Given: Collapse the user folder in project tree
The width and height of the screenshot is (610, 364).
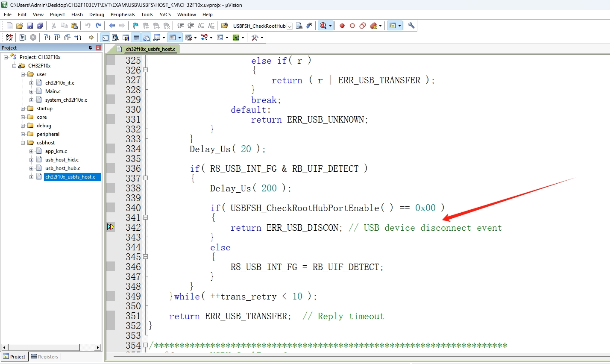Looking at the screenshot, I should 23,74.
